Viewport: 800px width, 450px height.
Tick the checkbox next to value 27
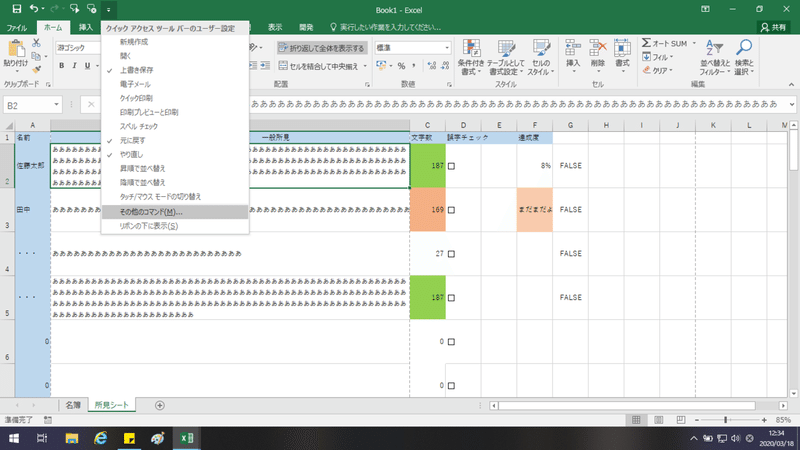tap(451, 254)
